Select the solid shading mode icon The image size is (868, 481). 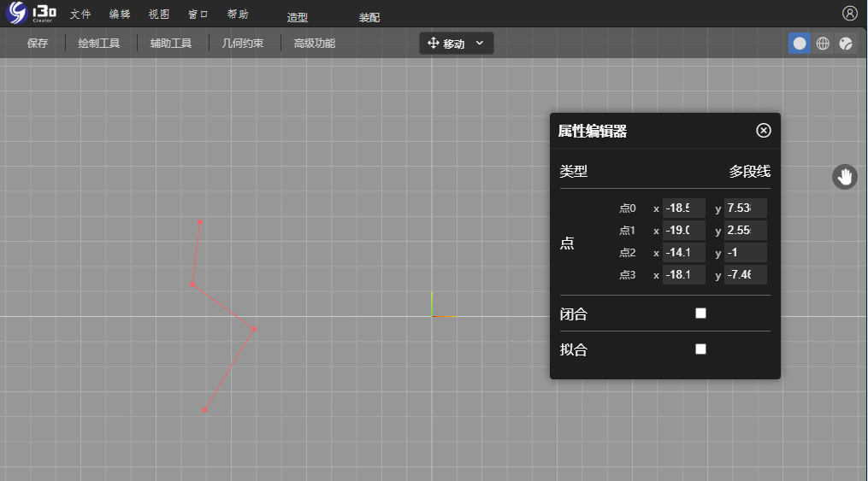point(799,44)
